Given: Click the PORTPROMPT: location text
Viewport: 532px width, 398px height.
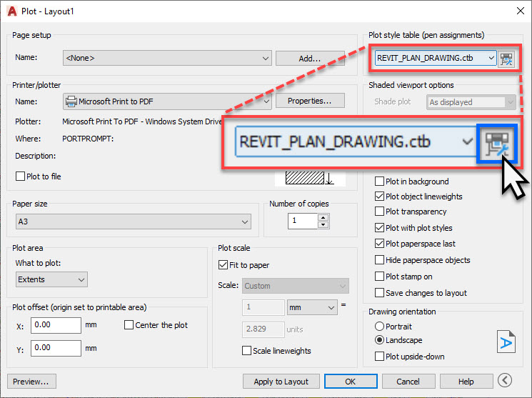Looking at the screenshot, I should (88, 139).
